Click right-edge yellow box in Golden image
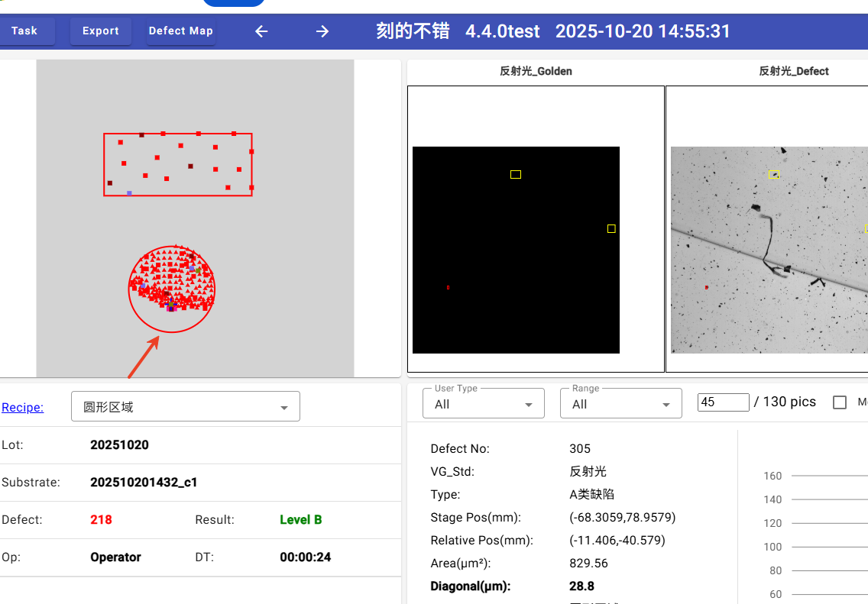This screenshot has height=604, width=868. (x=611, y=229)
